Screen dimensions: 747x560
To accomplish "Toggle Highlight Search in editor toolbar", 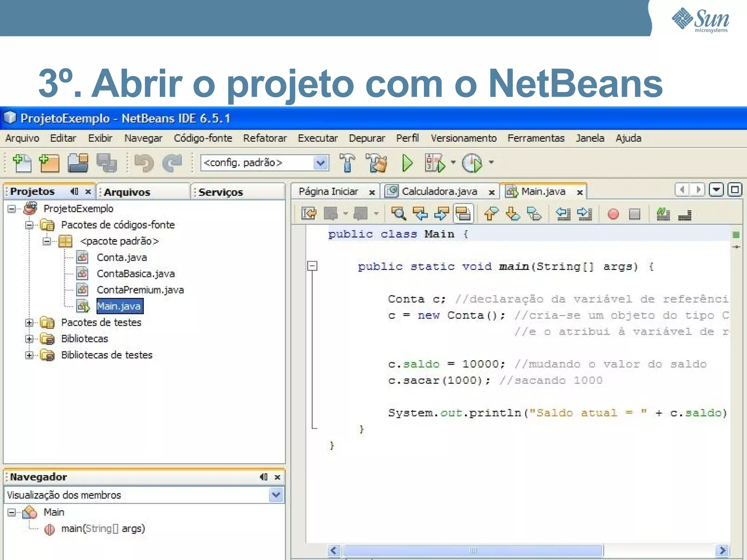I will [463, 214].
